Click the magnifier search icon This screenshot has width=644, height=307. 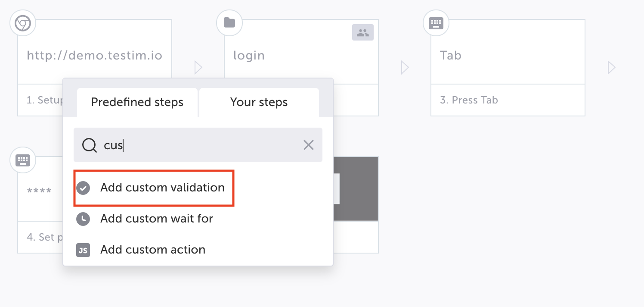(89, 145)
